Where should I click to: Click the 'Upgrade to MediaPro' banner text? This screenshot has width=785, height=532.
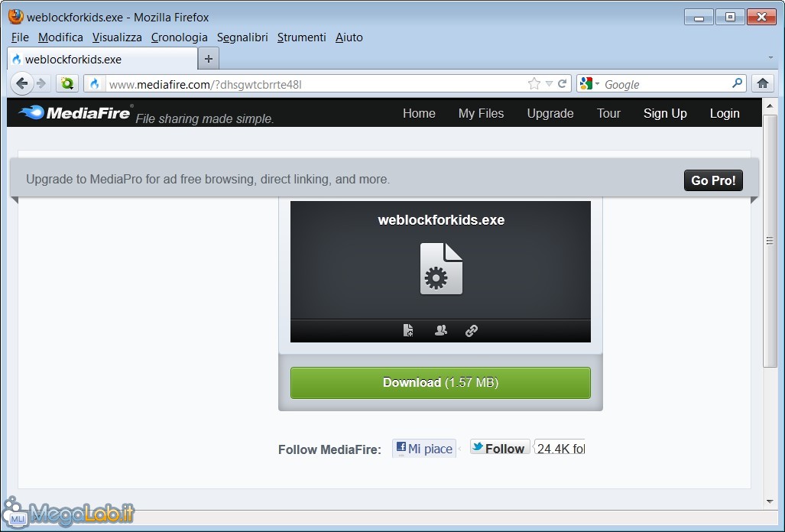pos(208,179)
